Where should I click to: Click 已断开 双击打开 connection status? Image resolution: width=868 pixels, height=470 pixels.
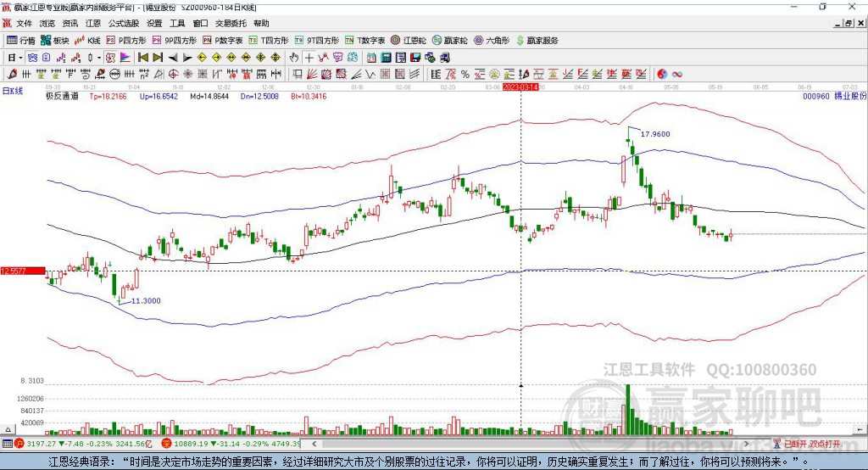point(807,444)
